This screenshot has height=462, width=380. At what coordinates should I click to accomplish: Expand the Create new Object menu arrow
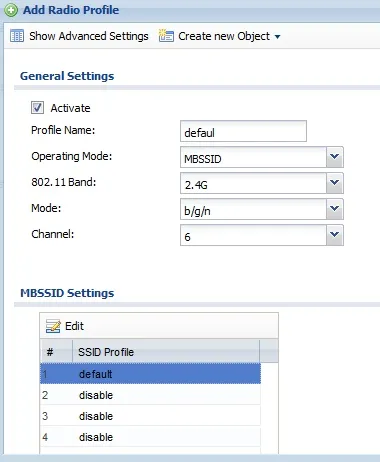click(x=277, y=37)
